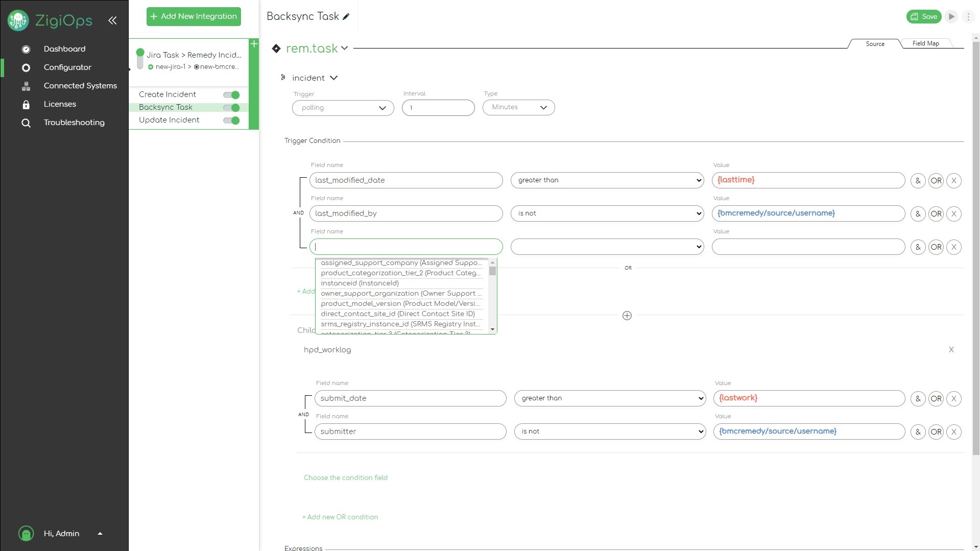The width and height of the screenshot is (980, 551).
Task: Select the Configurator gear icon
Action: [26, 67]
